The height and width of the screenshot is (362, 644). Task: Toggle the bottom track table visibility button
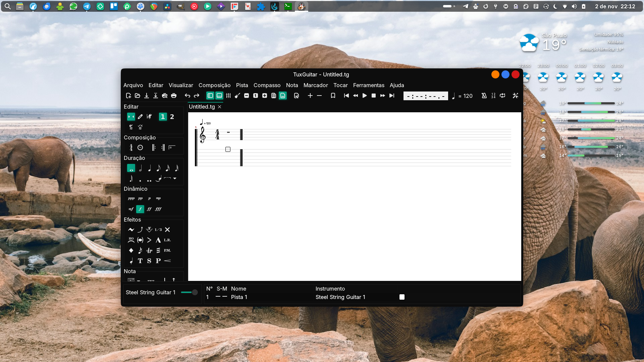point(219,96)
